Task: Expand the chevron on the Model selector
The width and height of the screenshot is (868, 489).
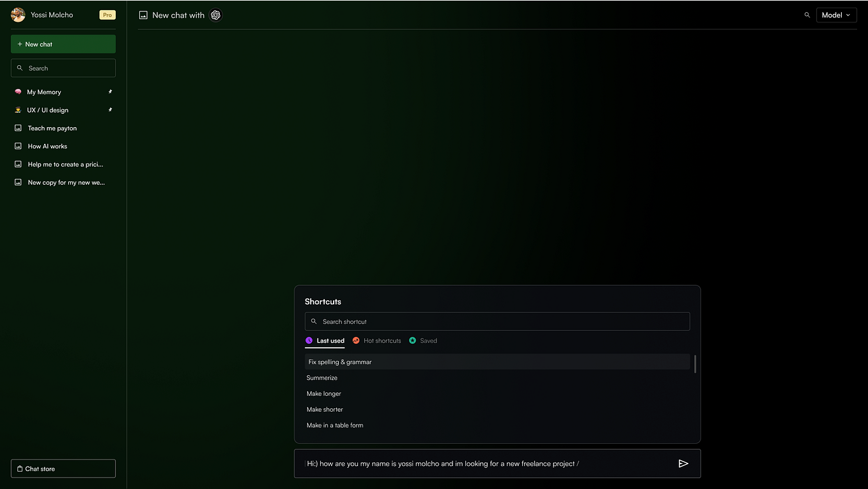Action: [849, 15]
